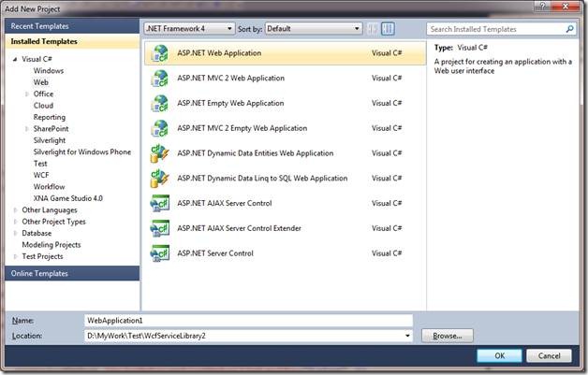Click the ASP.NET MVC 2 Web Application icon

point(160,79)
